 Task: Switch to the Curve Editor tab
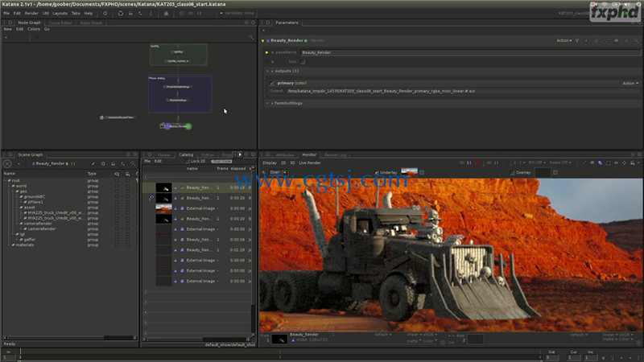[x=60, y=23]
